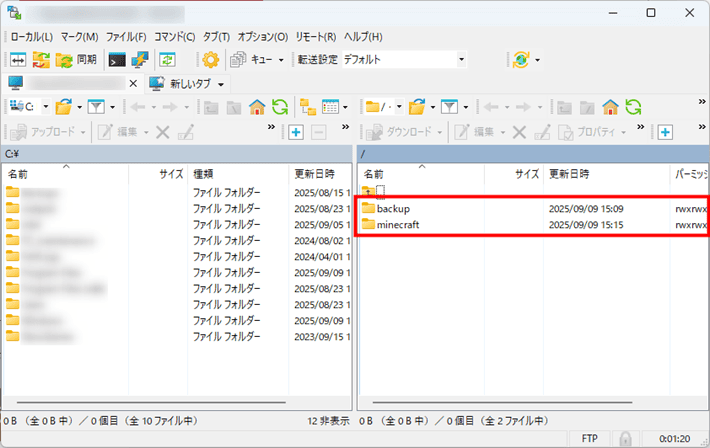The height and width of the screenshot is (448, 710).
Task: Go to remote home directory icon
Action: pyautogui.click(x=610, y=106)
